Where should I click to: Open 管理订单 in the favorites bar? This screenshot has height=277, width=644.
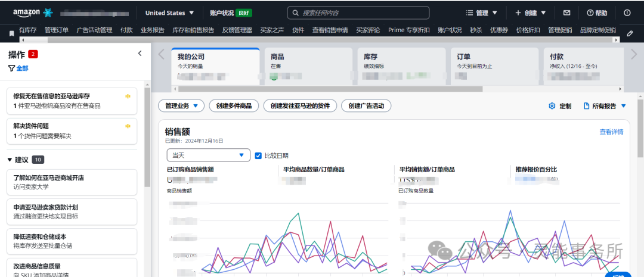pos(57,30)
